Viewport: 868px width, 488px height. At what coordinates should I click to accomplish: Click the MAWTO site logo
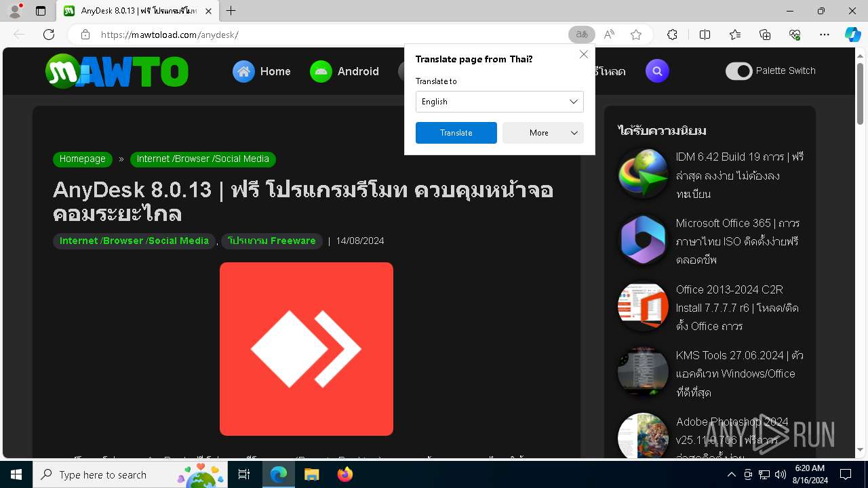point(117,71)
